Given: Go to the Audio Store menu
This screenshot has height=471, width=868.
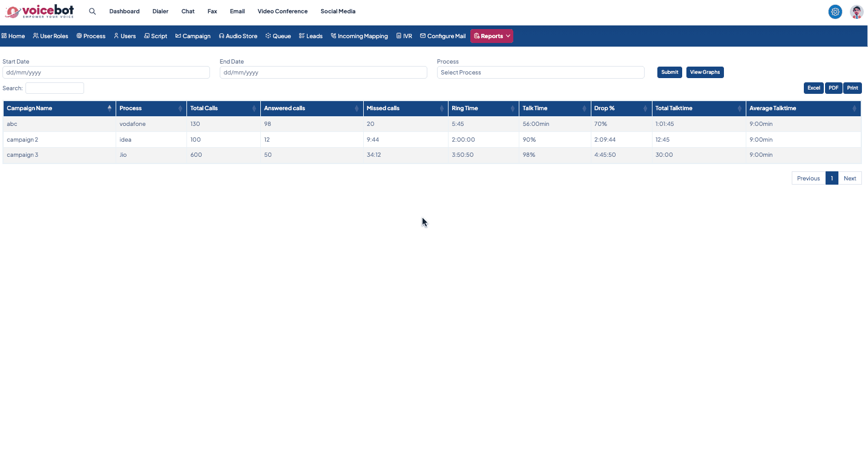Looking at the screenshot, I should (238, 36).
